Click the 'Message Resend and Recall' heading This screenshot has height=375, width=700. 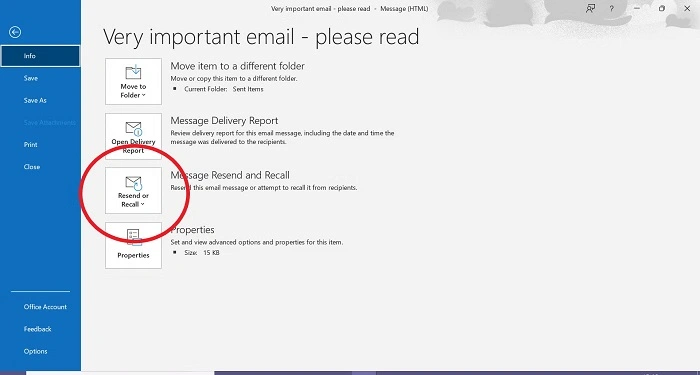[230, 175]
